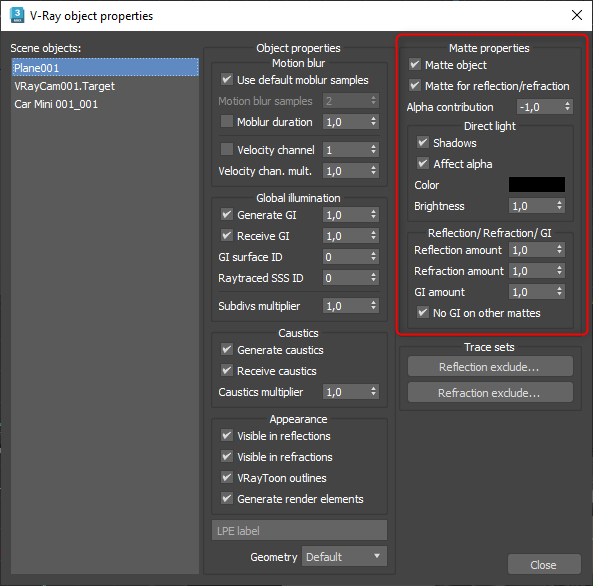Image resolution: width=593 pixels, height=586 pixels.
Task: Adjust Alpha contribution spinner arrows
Action: click(567, 107)
